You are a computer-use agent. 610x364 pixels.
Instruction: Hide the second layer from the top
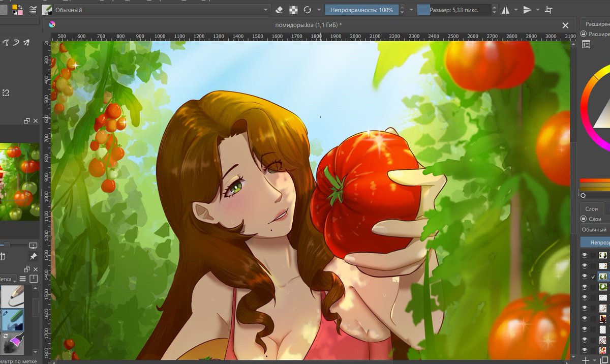(x=584, y=265)
